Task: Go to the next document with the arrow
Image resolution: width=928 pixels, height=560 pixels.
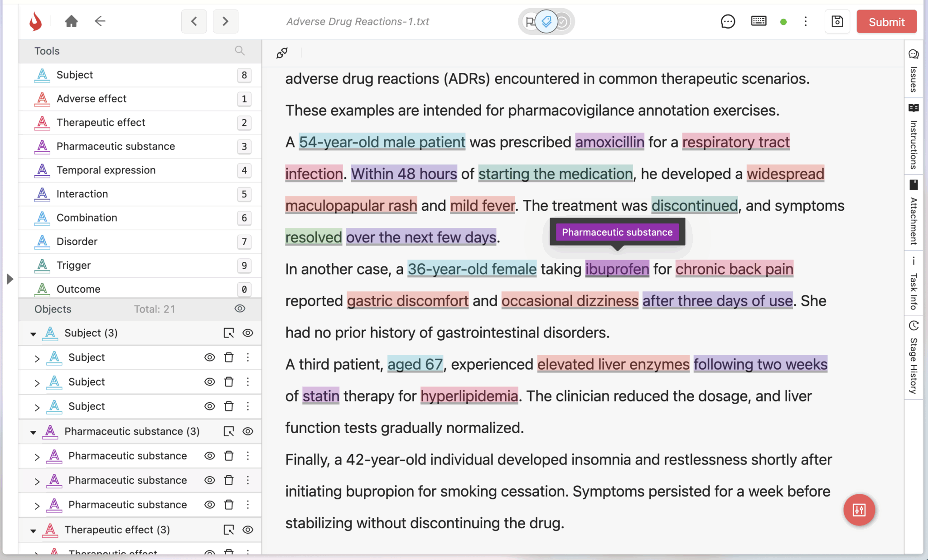Action: click(x=226, y=21)
